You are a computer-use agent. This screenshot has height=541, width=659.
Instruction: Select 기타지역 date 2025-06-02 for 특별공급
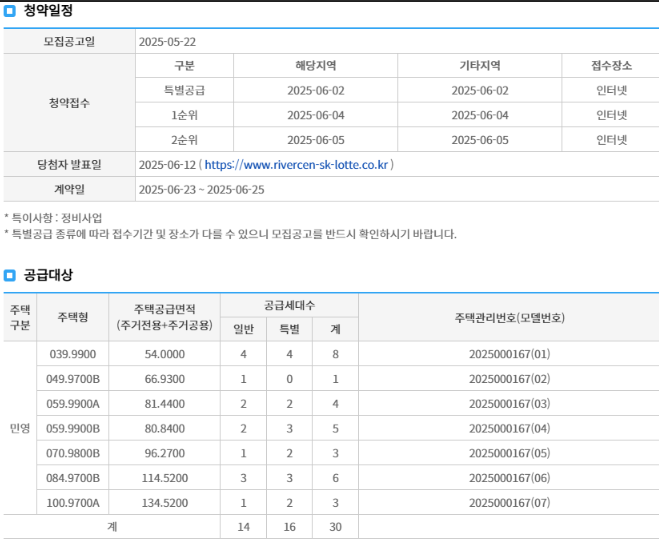480,91
